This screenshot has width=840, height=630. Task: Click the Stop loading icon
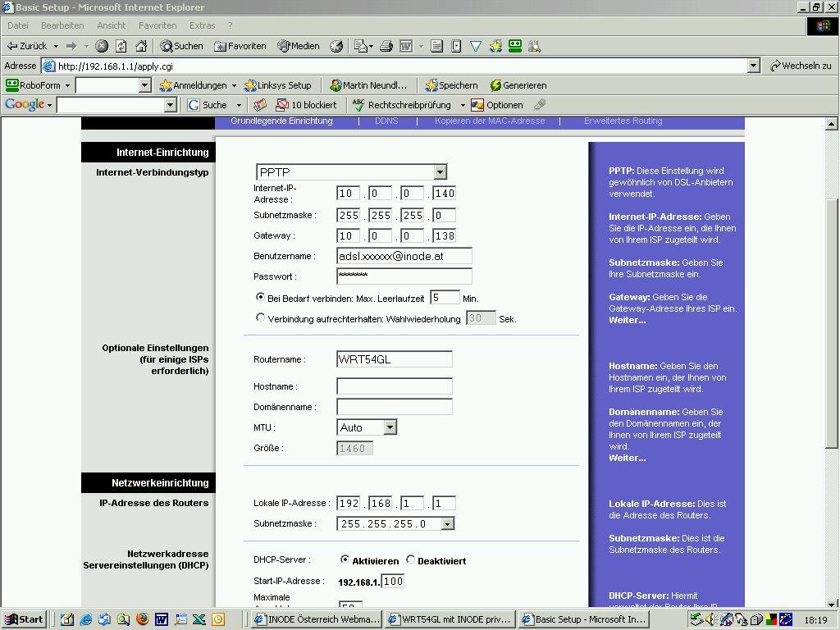click(102, 46)
